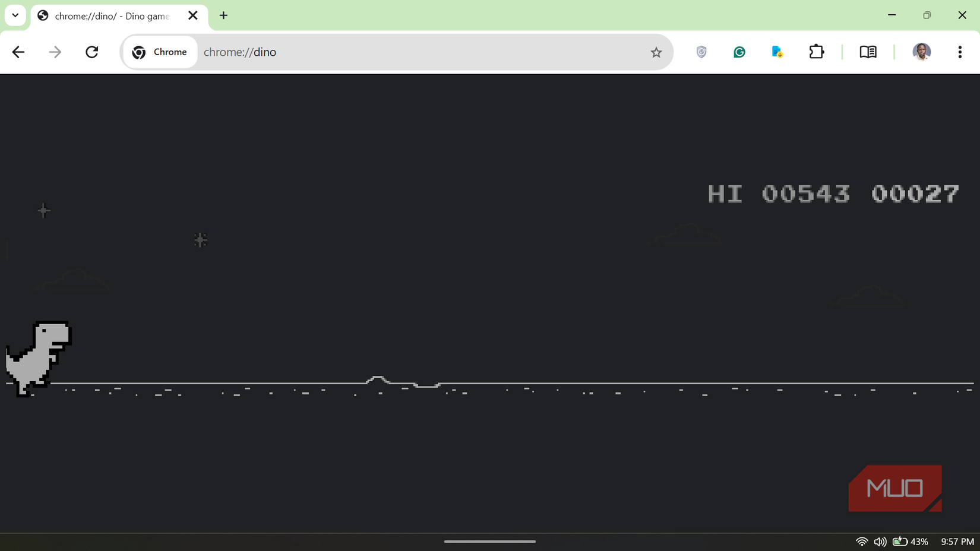Open the volume speaker tray icon
This screenshot has height=551, width=980.
(x=880, y=541)
